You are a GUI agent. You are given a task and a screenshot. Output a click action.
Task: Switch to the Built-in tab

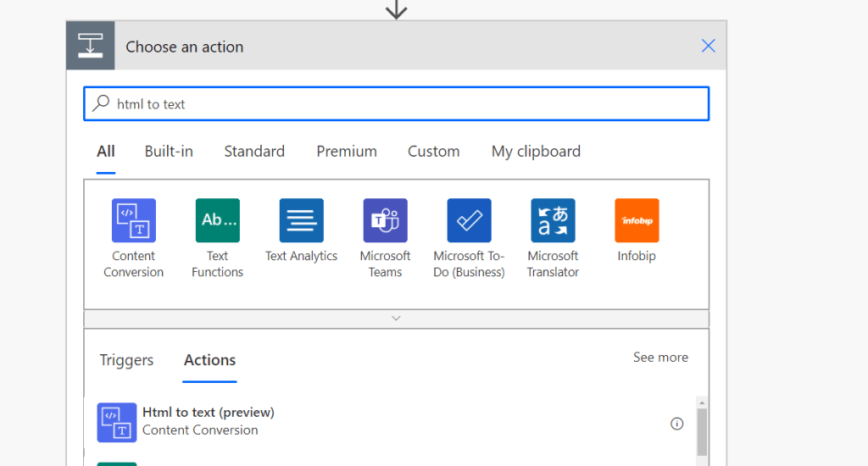point(169,152)
